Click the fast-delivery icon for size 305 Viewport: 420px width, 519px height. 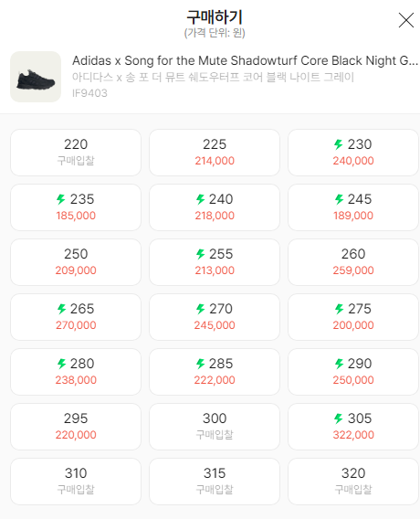339,418
